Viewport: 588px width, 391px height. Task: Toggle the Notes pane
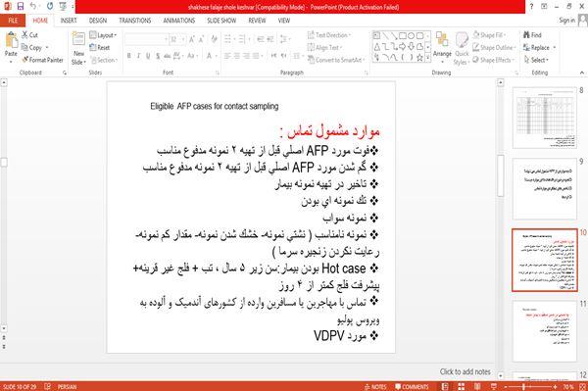(375, 386)
